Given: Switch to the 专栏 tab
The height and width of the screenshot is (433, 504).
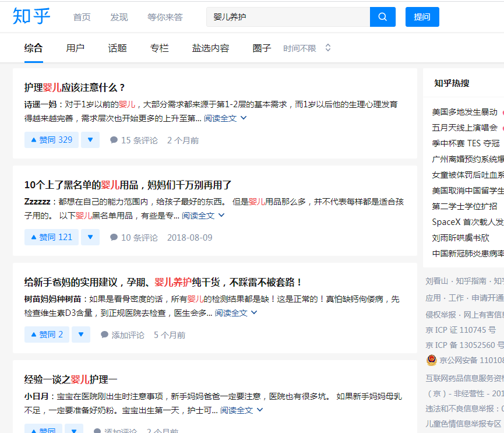Looking at the screenshot, I should pyautogui.click(x=159, y=48).
